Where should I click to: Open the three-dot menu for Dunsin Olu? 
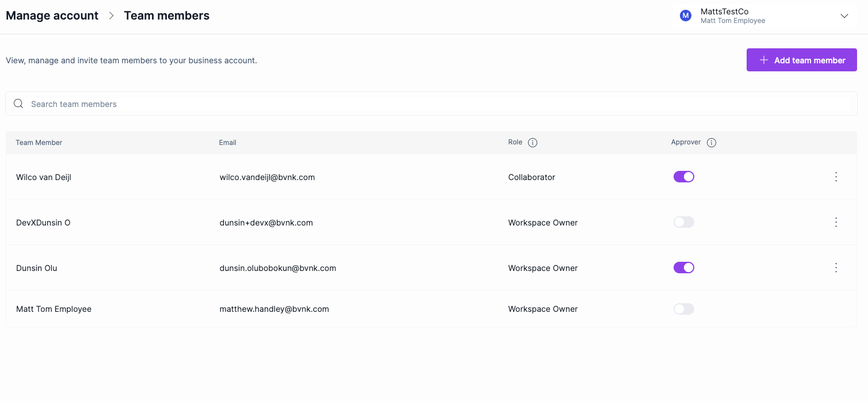[x=836, y=268]
